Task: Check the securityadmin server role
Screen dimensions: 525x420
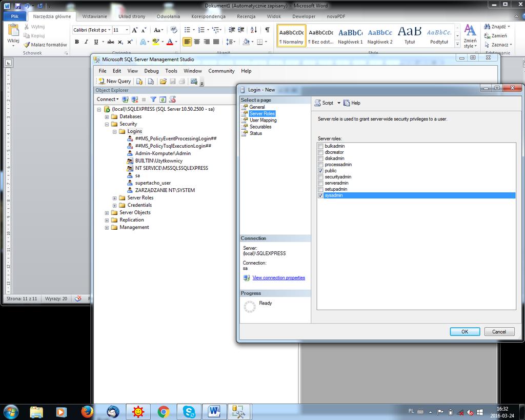Action: pyautogui.click(x=321, y=177)
